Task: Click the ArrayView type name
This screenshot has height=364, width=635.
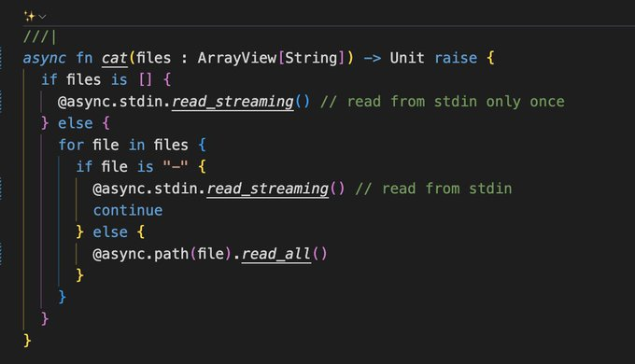Action: click(237, 58)
